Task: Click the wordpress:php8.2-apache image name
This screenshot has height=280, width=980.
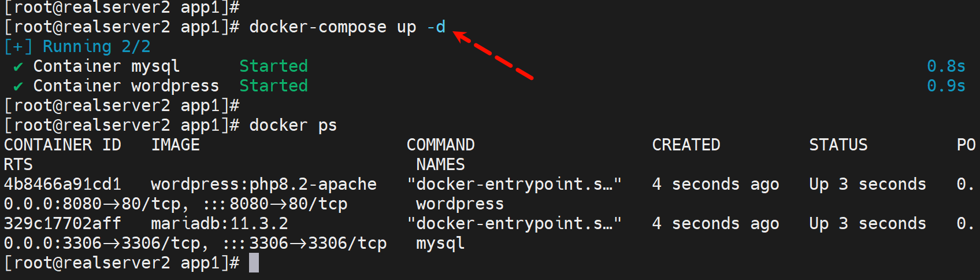Action: tap(263, 185)
